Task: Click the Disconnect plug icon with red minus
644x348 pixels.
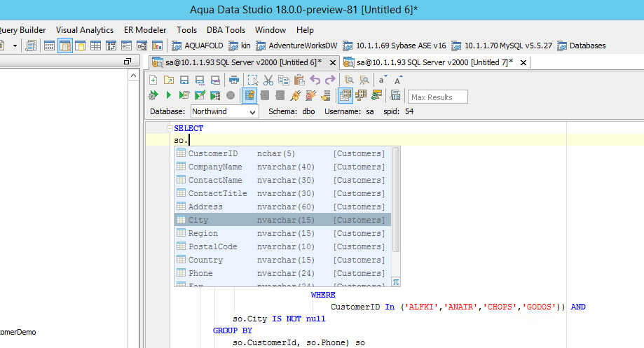Action: [x=311, y=96]
